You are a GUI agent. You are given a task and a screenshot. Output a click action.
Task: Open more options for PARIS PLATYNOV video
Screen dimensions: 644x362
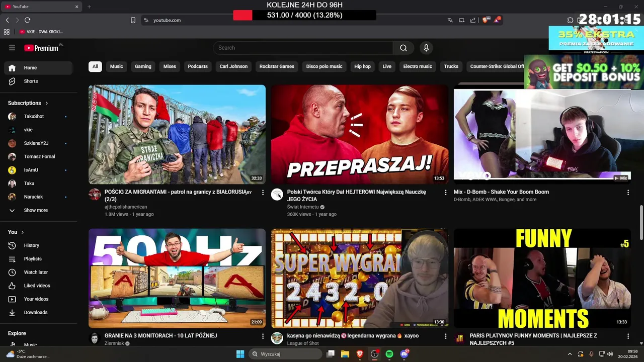pyautogui.click(x=628, y=336)
